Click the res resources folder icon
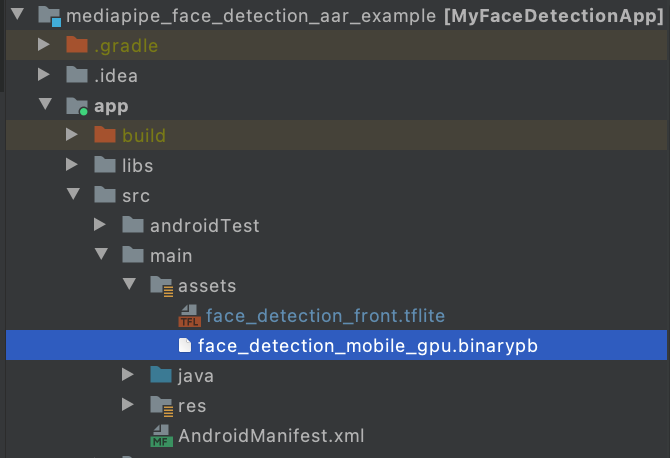This screenshot has width=670, height=458. pyautogui.click(x=161, y=406)
